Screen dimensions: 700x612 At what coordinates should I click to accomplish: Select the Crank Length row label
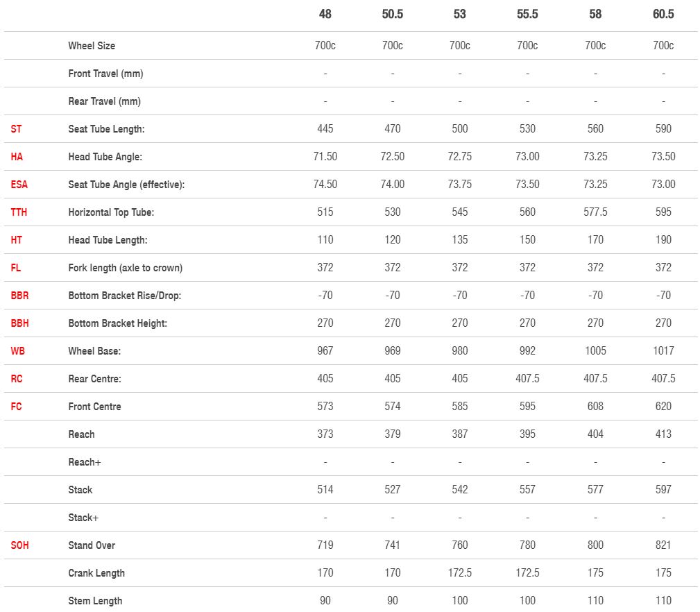point(96,573)
